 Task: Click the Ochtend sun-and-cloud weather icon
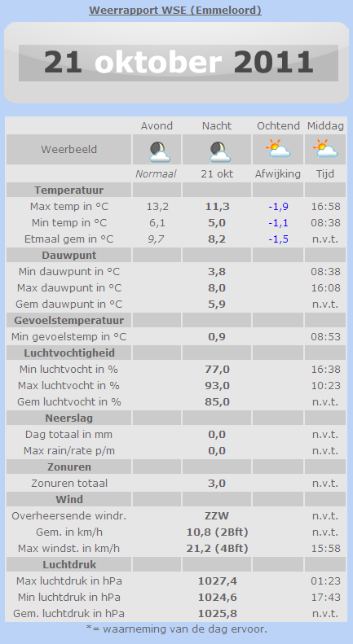pos(278,149)
